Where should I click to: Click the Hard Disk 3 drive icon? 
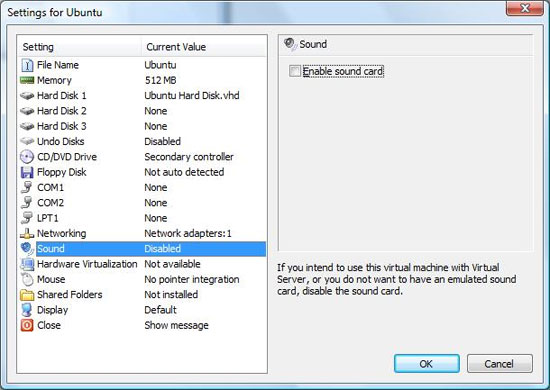(27, 126)
